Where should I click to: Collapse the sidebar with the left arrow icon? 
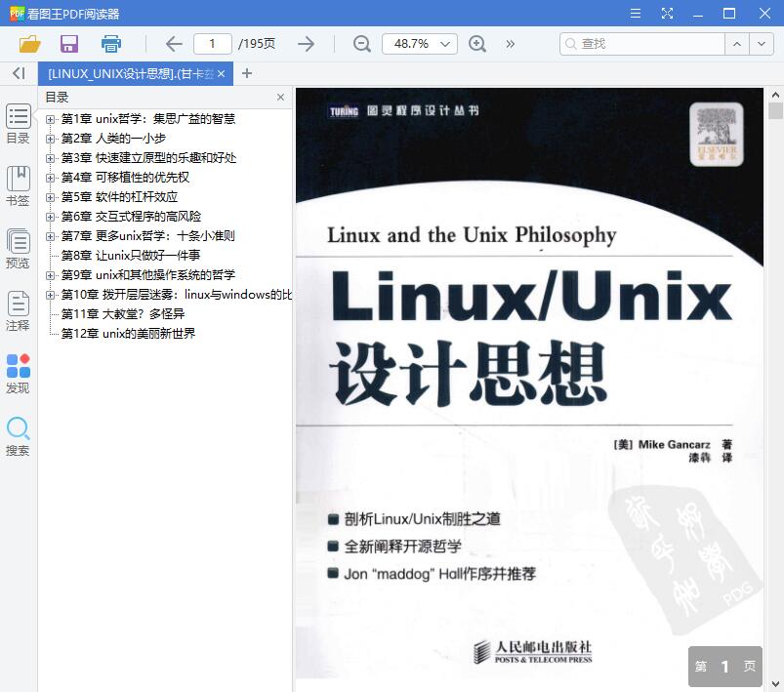click(x=19, y=73)
